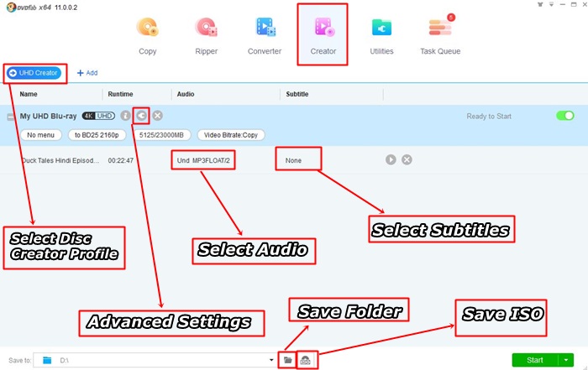Click the 00:22:47 runtime value
588x370 pixels.
click(121, 160)
